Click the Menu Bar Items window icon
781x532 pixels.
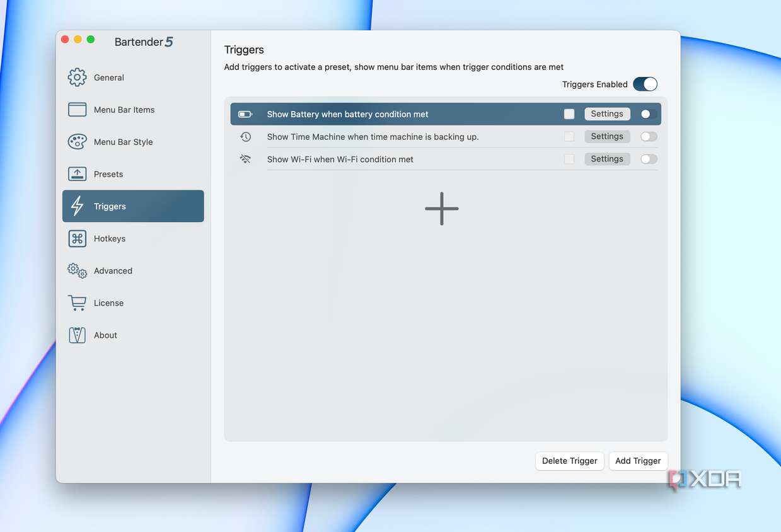pyautogui.click(x=77, y=110)
